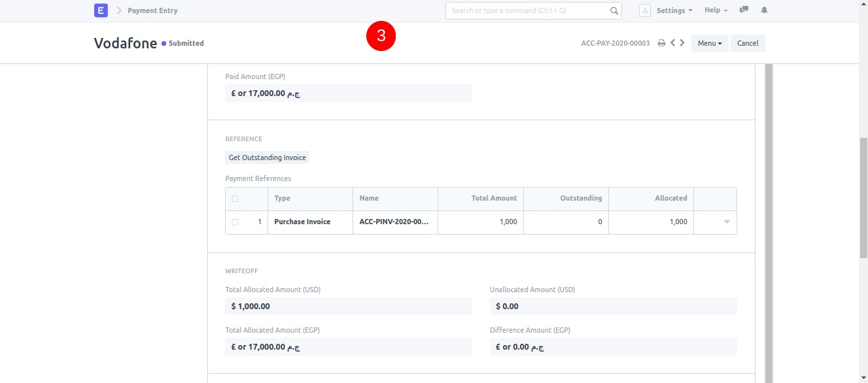Click Difference Amount (EGP) field

tap(614, 347)
